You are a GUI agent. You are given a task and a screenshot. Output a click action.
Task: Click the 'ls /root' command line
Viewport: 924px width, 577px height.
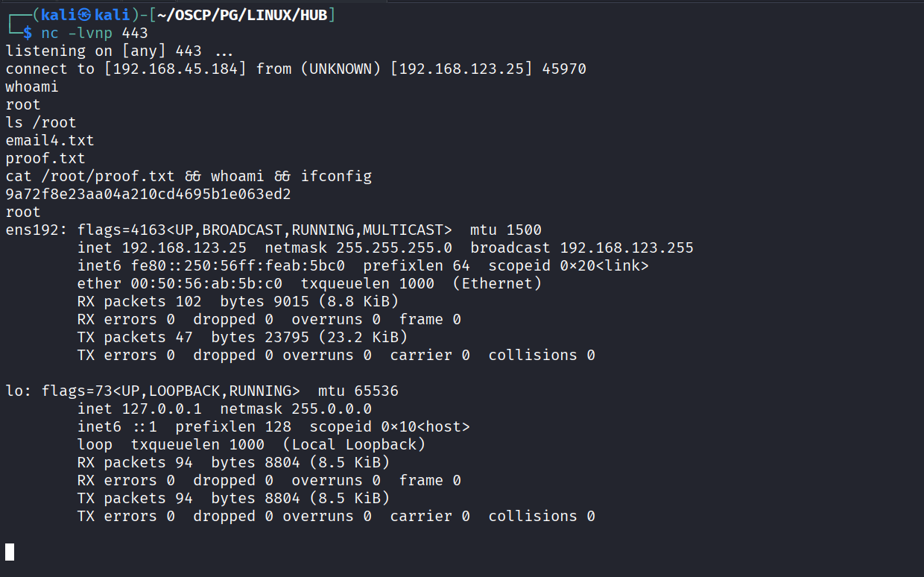41,122
